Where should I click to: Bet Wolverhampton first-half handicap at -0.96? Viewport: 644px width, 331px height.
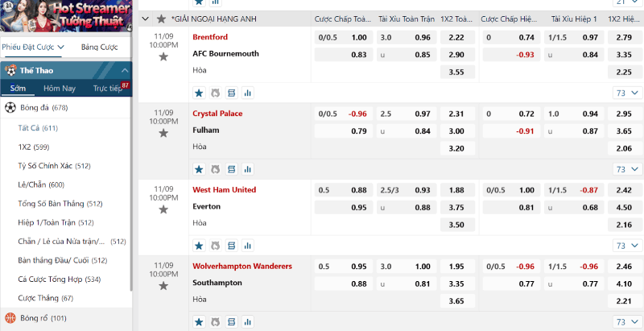512,267
